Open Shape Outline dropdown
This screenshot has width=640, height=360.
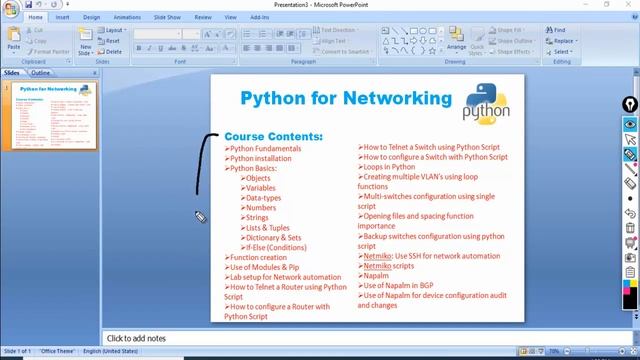pyautogui.click(x=513, y=41)
